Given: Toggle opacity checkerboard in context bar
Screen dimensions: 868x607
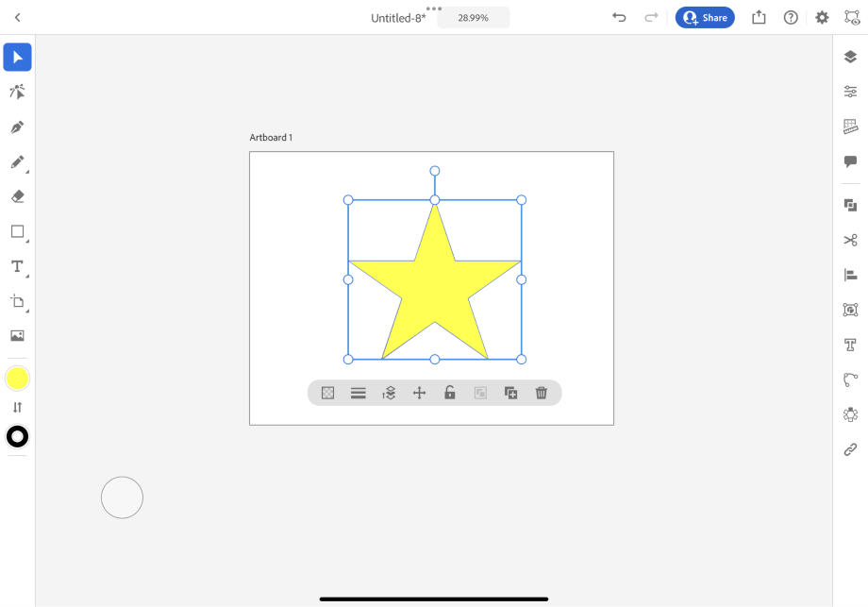Looking at the screenshot, I should [327, 393].
